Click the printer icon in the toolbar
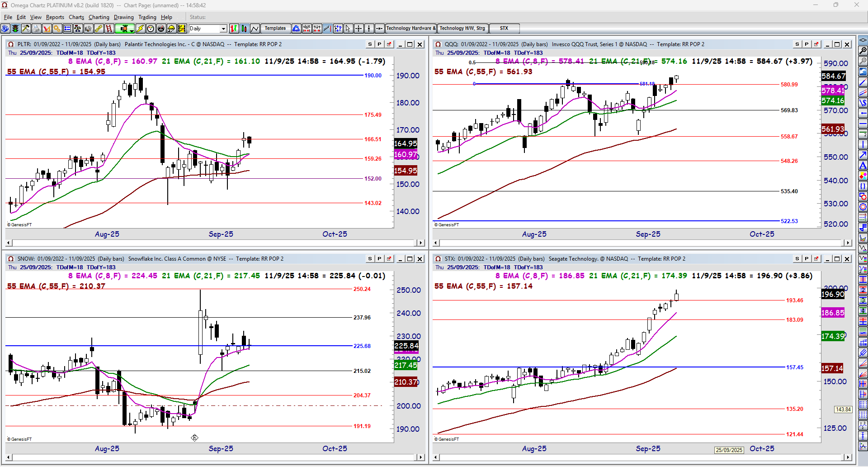Viewport: 868px width, 467px height. [x=36, y=29]
